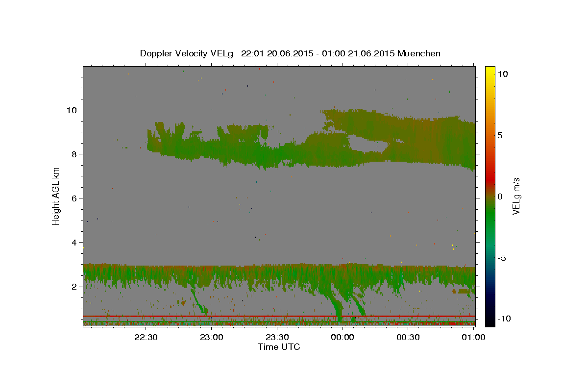This screenshot has height=392, width=588.
Task: Click the 'Time UTC' axis label
Action: pyautogui.click(x=279, y=347)
